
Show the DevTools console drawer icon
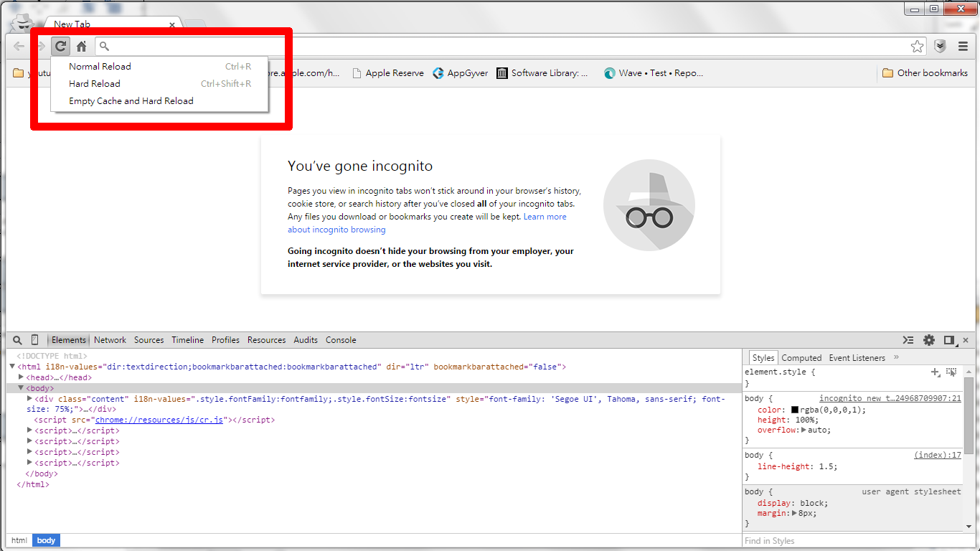908,340
